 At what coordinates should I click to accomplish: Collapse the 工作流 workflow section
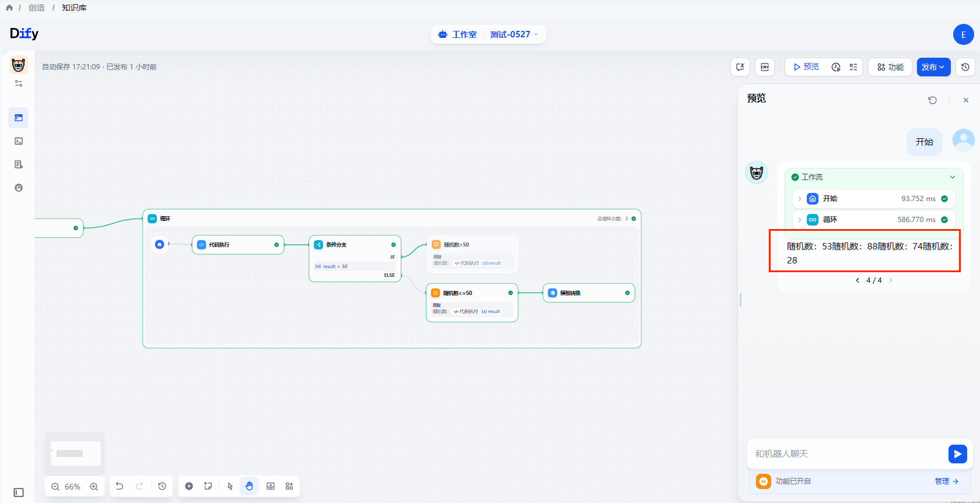coord(953,177)
